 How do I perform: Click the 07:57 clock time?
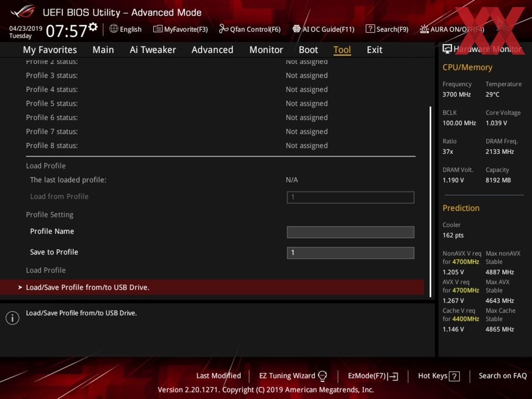66,31
